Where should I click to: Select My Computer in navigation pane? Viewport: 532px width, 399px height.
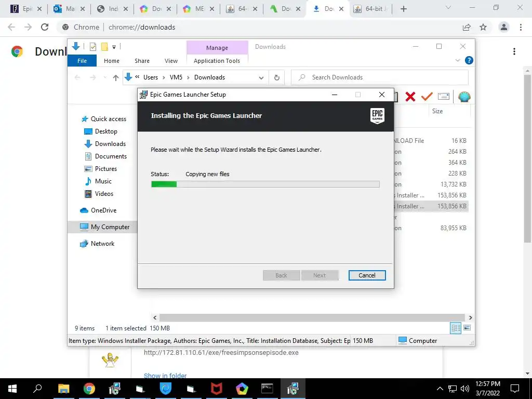click(104, 227)
